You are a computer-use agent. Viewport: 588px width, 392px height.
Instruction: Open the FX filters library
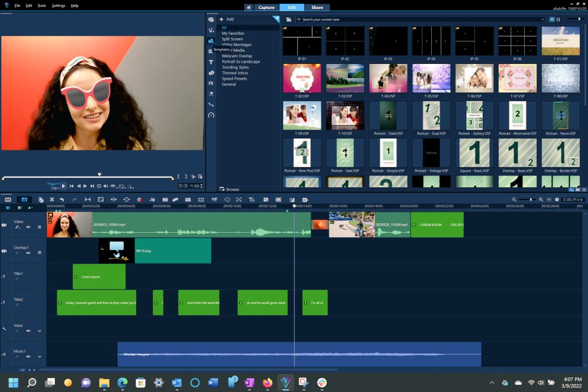coord(211,83)
